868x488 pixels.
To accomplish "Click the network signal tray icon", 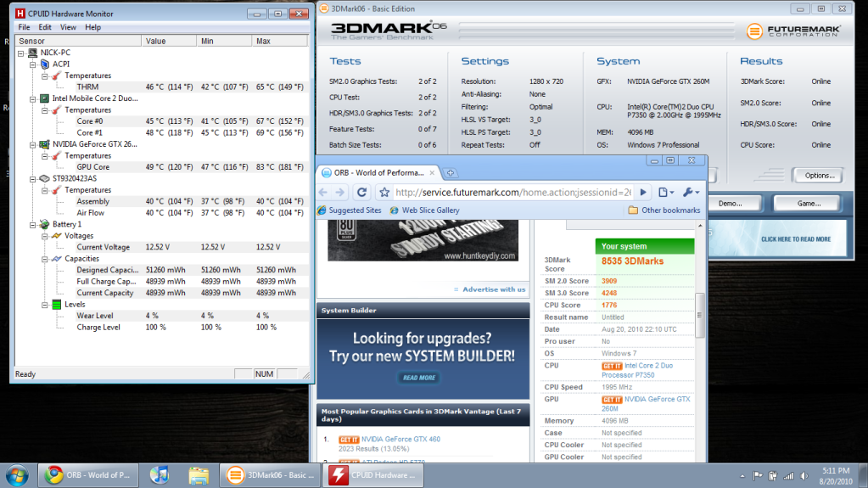I will click(788, 476).
